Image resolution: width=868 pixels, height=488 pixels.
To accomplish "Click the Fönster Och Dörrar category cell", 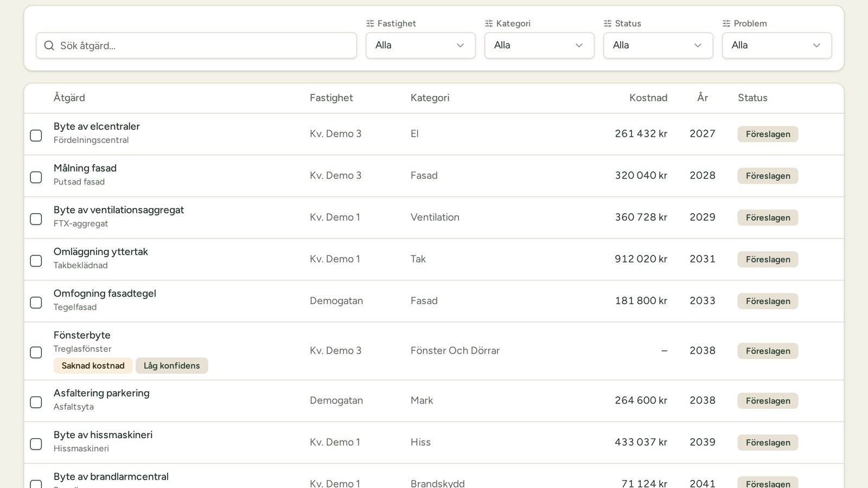I will (455, 350).
